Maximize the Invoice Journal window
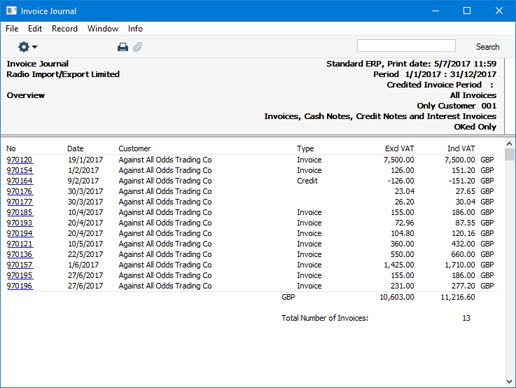The image size is (516, 388). pyautogui.click(x=467, y=11)
